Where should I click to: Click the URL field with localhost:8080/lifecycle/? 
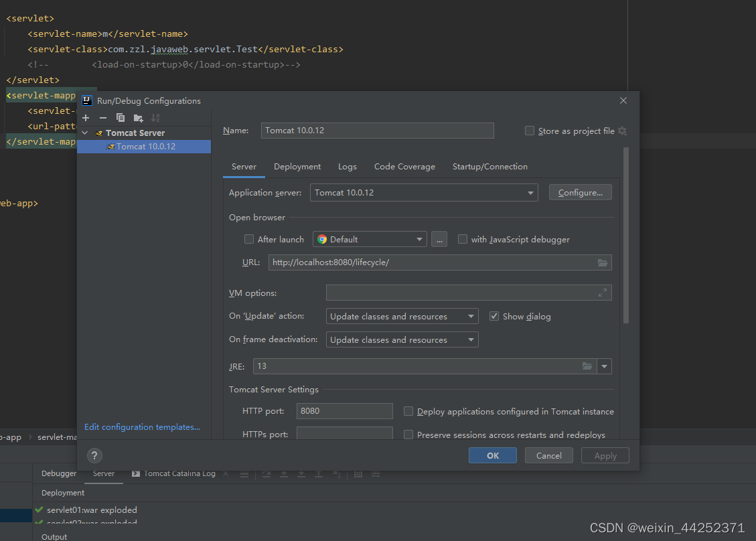440,262
